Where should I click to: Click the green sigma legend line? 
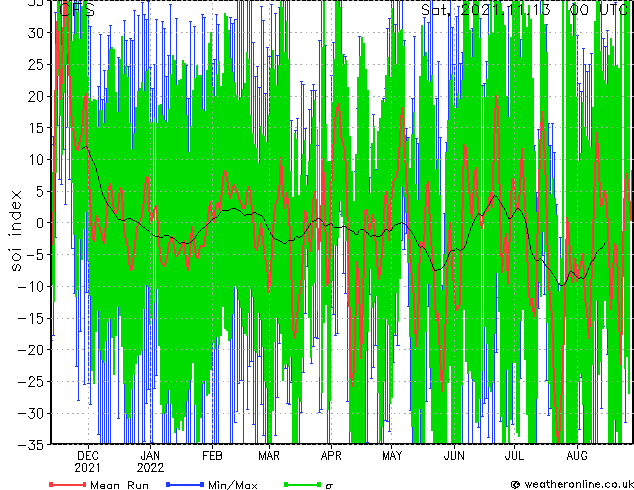tap(303, 484)
